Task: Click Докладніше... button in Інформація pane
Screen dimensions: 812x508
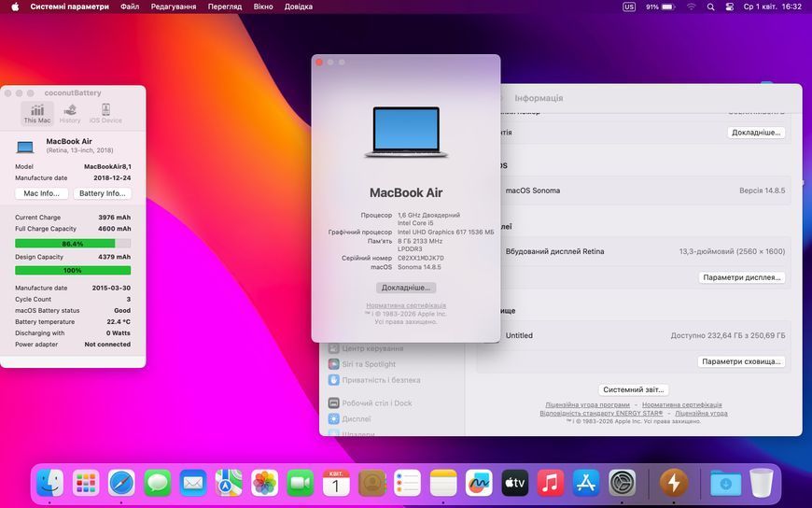Action: point(756,133)
